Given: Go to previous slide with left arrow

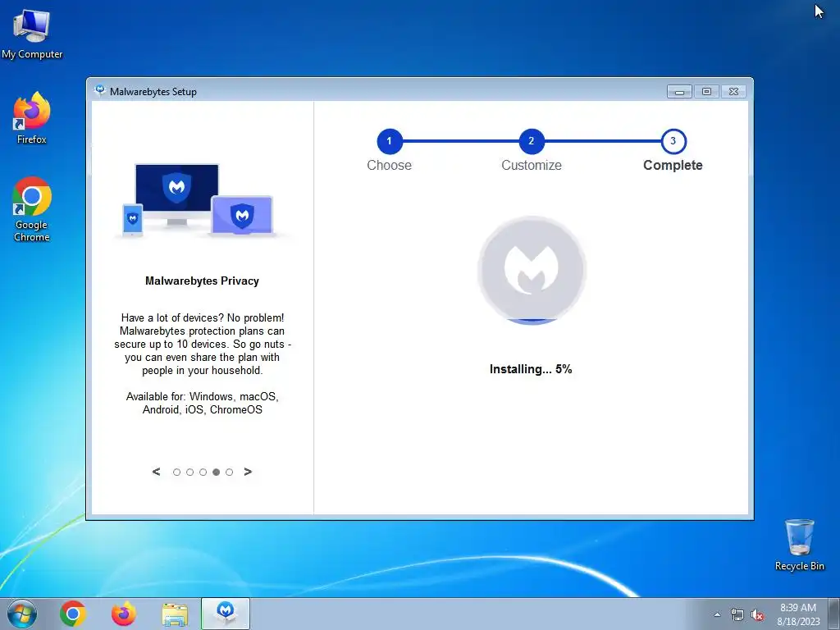Looking at the screenshot, I should point(156,472).
